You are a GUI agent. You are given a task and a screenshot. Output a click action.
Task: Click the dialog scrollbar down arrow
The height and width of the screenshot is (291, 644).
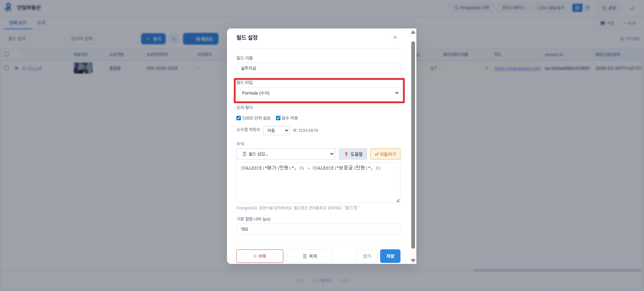coord(413,261)
